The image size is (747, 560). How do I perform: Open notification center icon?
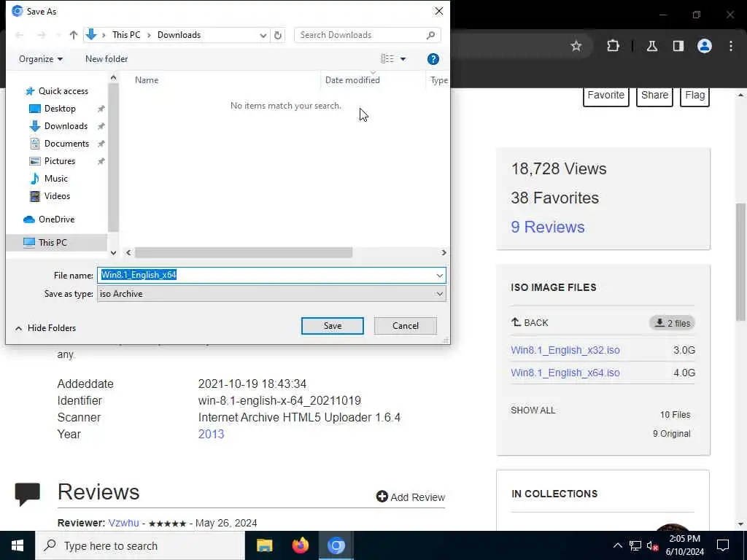pyautogui.click(x=723, y=545)
